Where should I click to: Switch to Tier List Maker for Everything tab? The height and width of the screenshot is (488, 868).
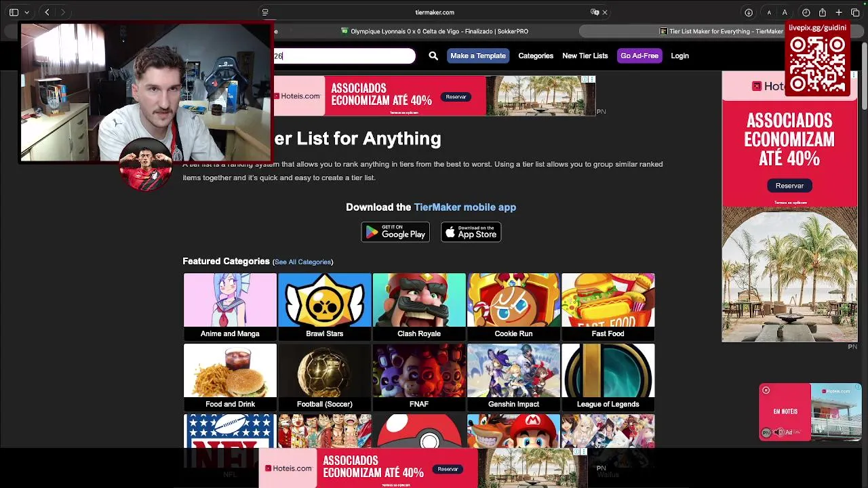point(721,31)
